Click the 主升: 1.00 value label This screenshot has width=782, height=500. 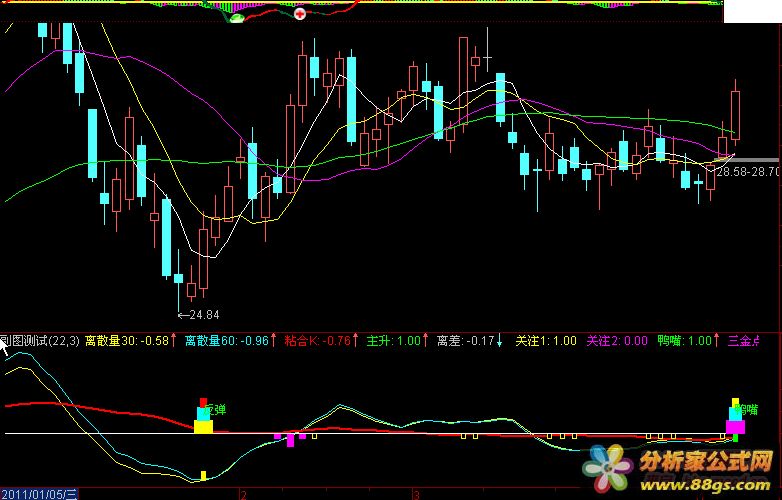(394, 341)
